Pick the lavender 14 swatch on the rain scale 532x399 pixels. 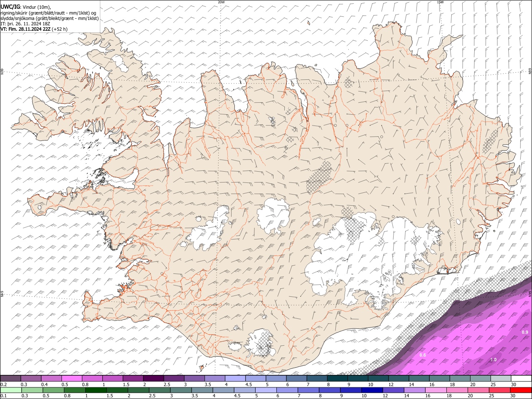[x=414, y=390]
